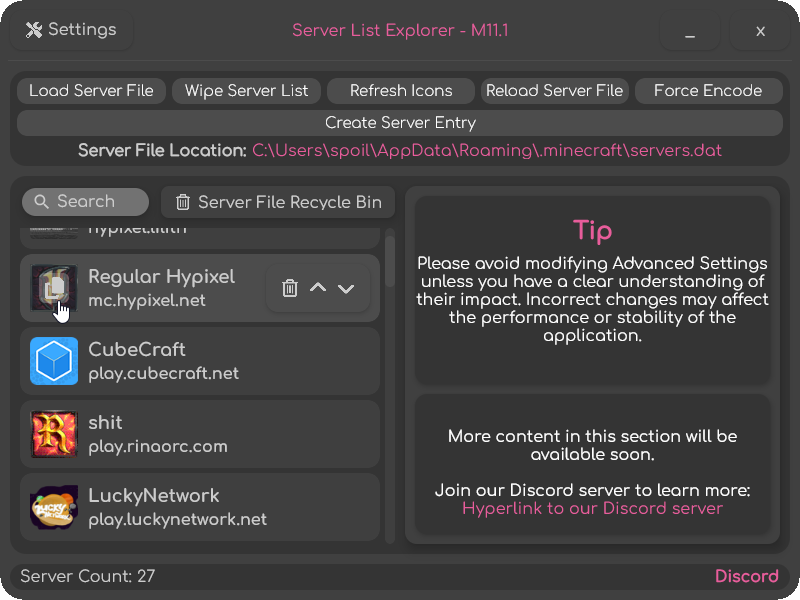This screenshot has height=600, width=800.
Task: Refresh Icons for servers
Action: pos(401,91)
